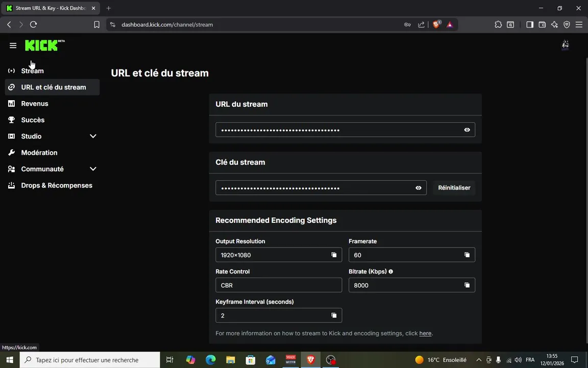588x368 pixels.
Task: Open the volume control in system tray
Action: click(518, 360)
